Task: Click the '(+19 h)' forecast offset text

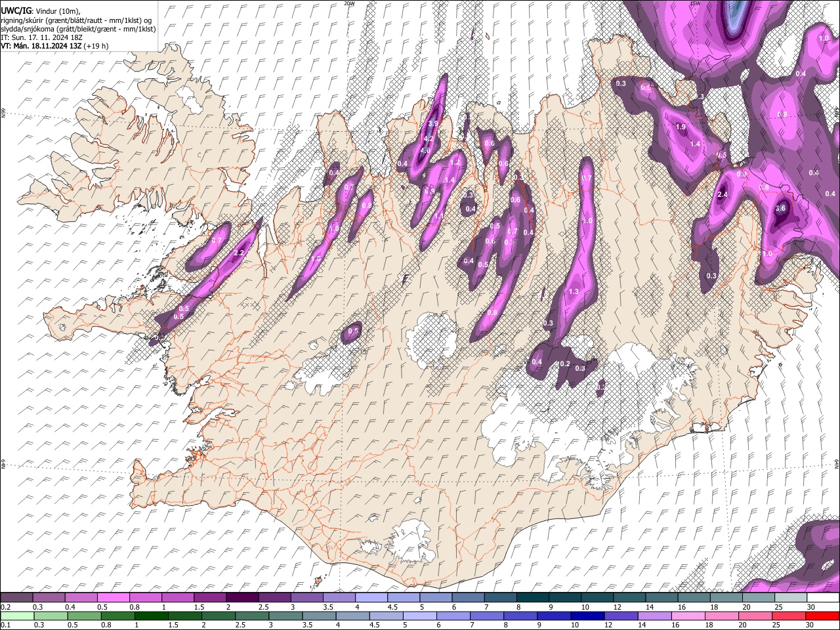Action: (x=96, y=46)
